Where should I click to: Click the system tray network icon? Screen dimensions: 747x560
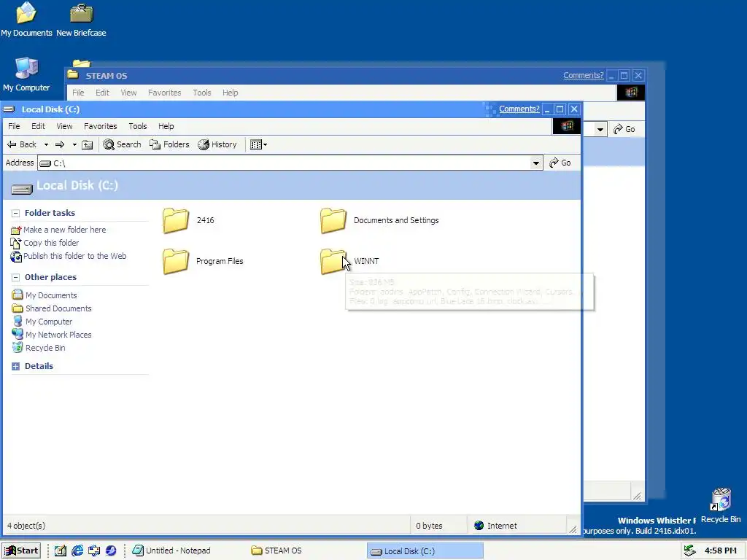point(690,551)
